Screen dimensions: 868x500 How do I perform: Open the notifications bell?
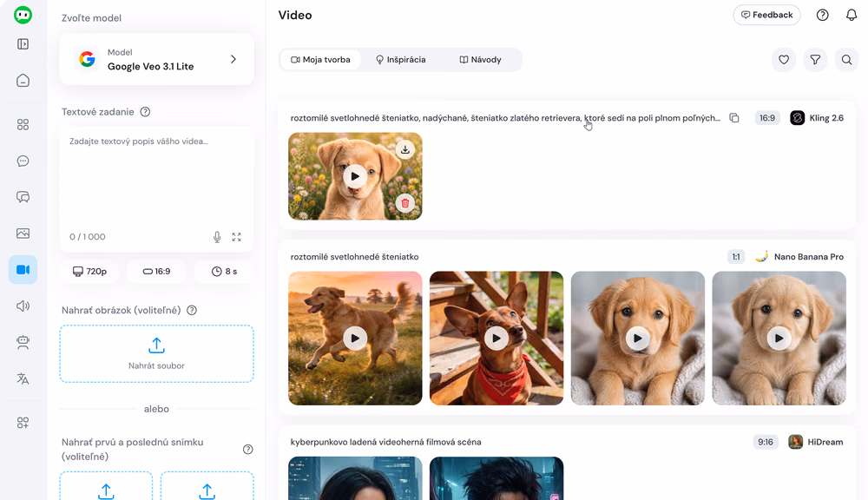(852, 15)
